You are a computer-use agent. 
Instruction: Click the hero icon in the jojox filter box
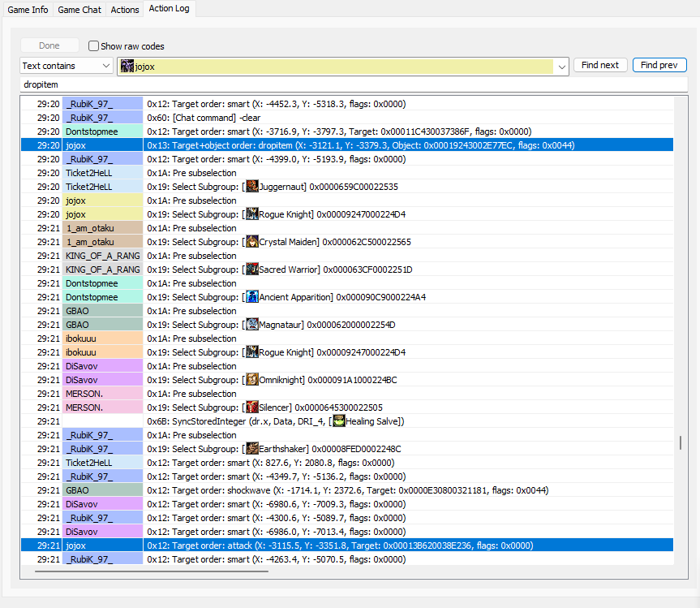pos(127,66)
